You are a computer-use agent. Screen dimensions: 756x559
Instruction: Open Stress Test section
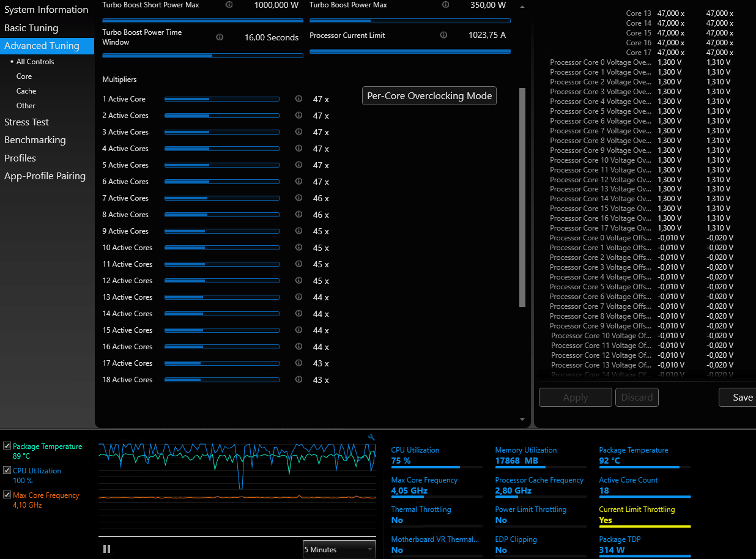coord(26,122)
